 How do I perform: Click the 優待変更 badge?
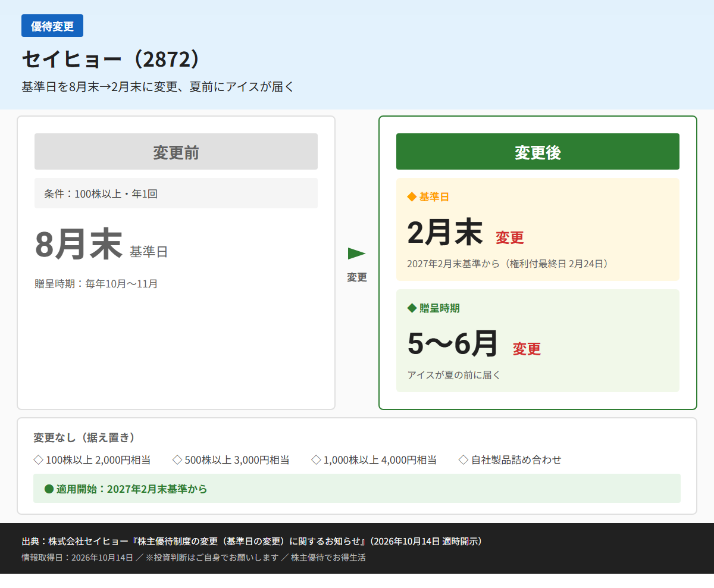[52, 26]
